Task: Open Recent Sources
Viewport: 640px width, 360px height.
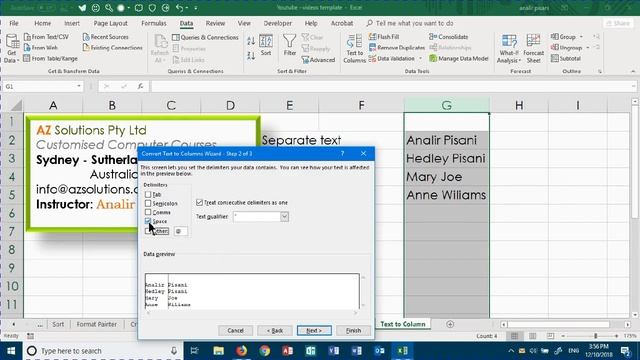Action: (x=106, y=37)
